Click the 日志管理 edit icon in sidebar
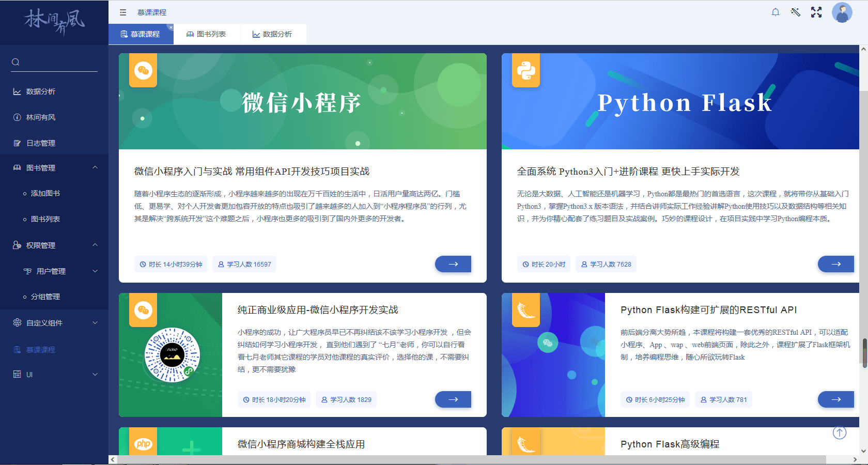Screen dimensions: 868x465 tap(17, 143)
